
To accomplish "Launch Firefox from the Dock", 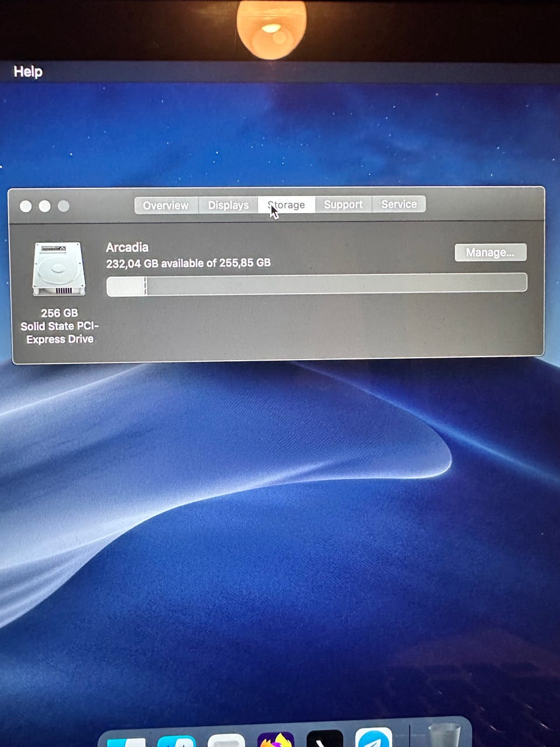I will [x=275, y=739].
